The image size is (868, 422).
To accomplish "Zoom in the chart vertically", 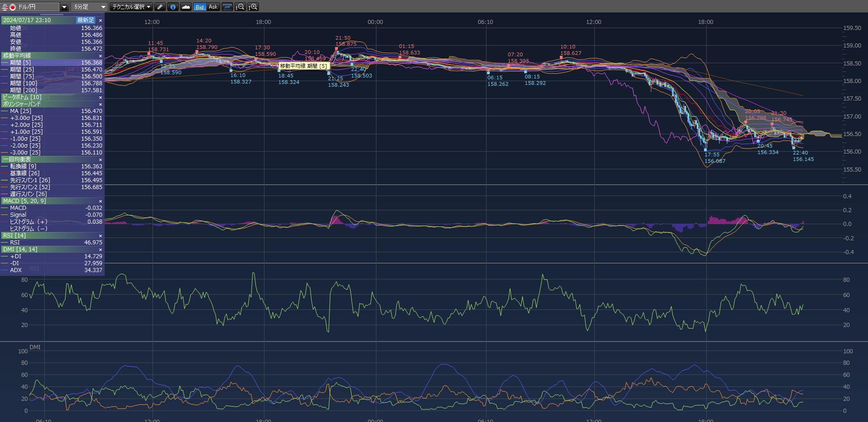I will pyautogui.click(x=253, y=7).
